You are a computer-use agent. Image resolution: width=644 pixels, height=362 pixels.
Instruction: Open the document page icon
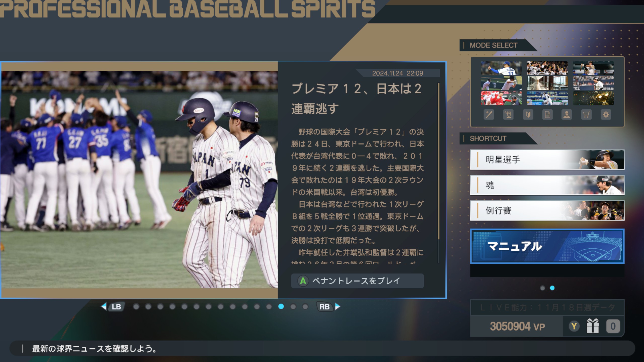click(x=547, y=115)
